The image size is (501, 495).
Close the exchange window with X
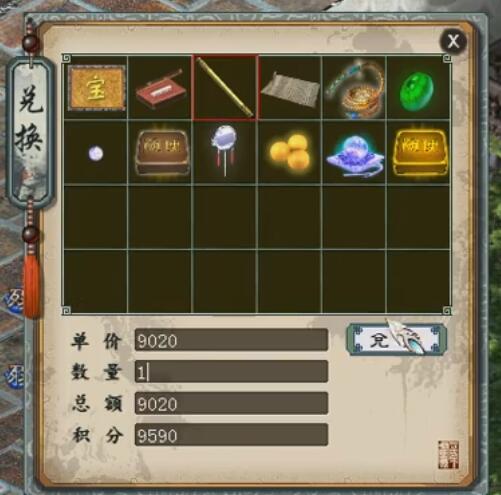pos(453,42)
